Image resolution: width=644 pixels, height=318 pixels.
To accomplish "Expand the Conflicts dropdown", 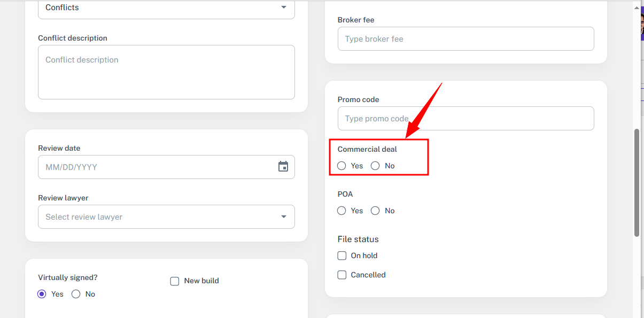I will (x=283, y=7).
